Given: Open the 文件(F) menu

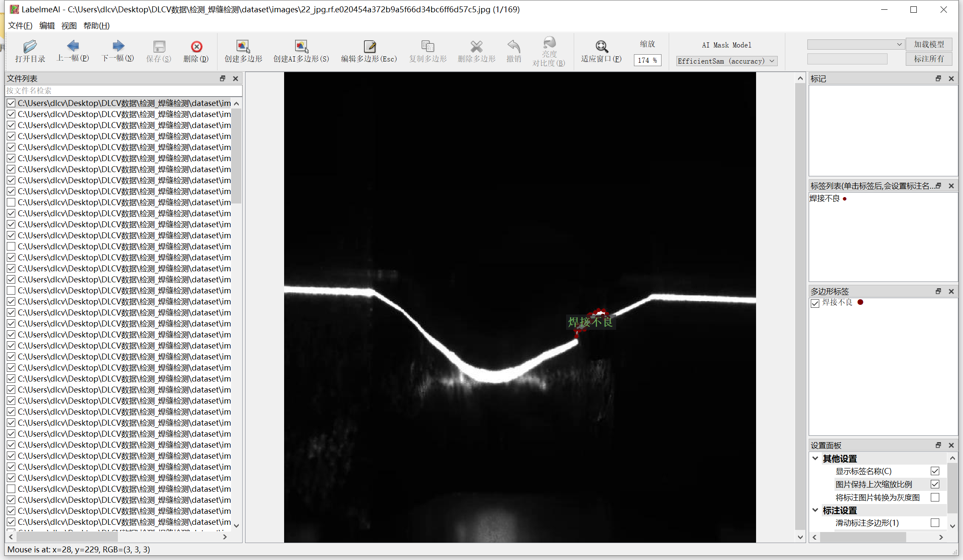Looking at the screenshot, I should (x=20, y=26).
